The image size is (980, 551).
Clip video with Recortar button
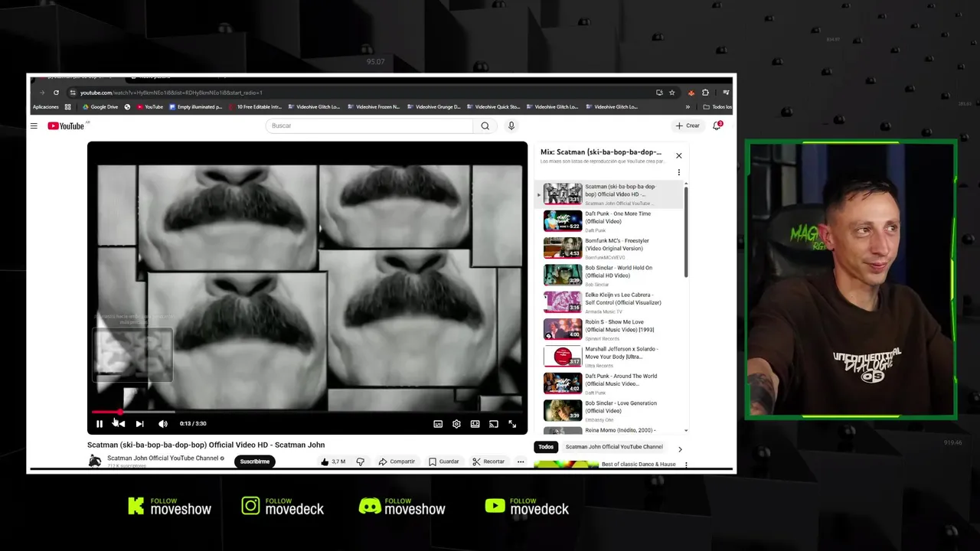488,461
